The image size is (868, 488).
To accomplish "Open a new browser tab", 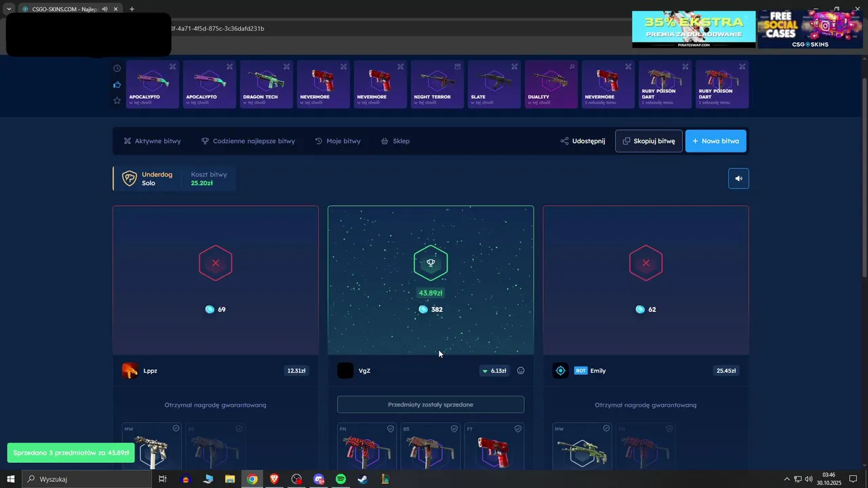I will (132, 9).
